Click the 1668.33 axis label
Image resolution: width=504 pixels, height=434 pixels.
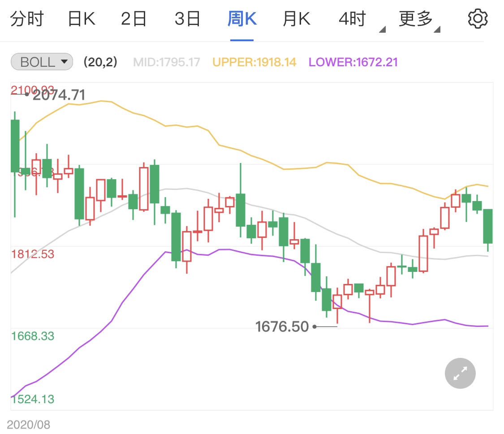33,336
